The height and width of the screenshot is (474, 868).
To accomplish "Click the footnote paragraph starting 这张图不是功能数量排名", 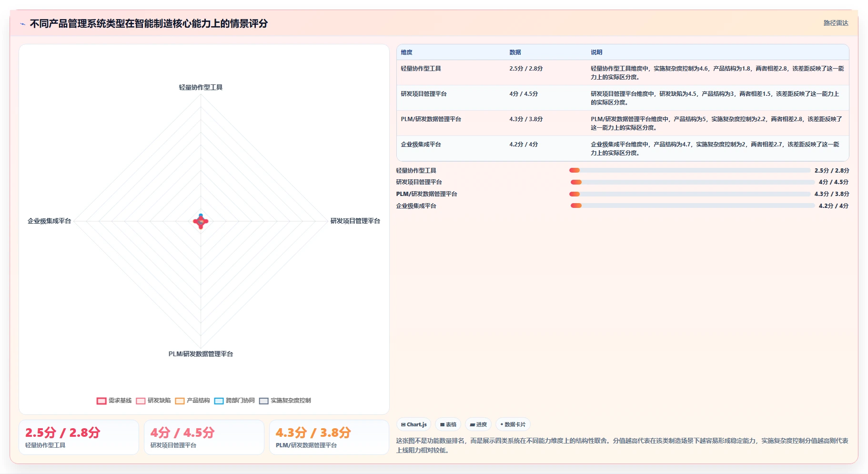I will pos(622,445).
